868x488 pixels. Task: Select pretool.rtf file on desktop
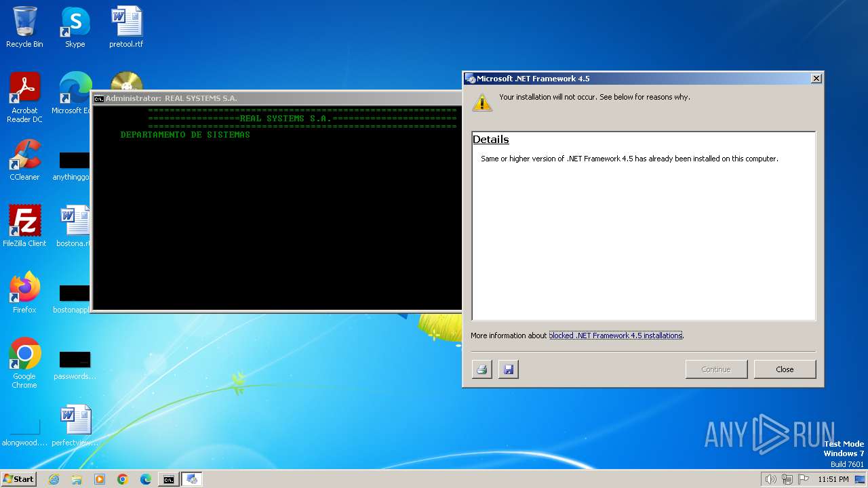tap(126, 28)
